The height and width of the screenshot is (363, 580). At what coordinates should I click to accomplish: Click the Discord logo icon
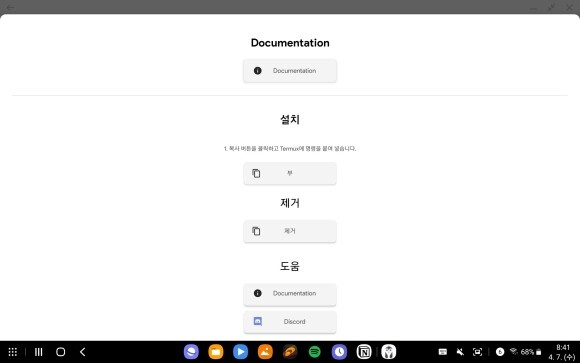click(258, 321)
